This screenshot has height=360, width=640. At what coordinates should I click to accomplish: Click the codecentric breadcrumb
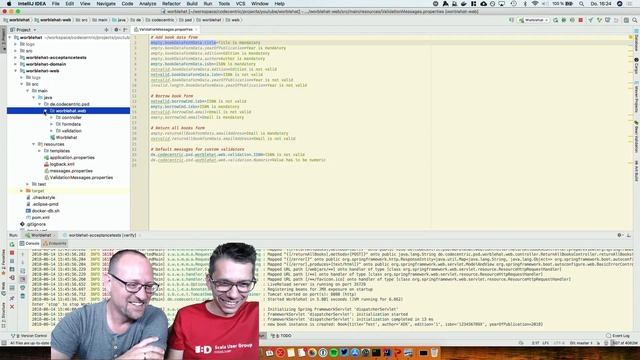click(160, 20)
